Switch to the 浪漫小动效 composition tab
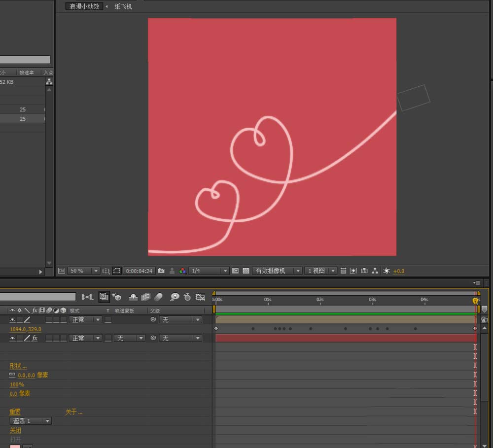The height and width of the screenshot is (448, 493). [x=84, y=6]
